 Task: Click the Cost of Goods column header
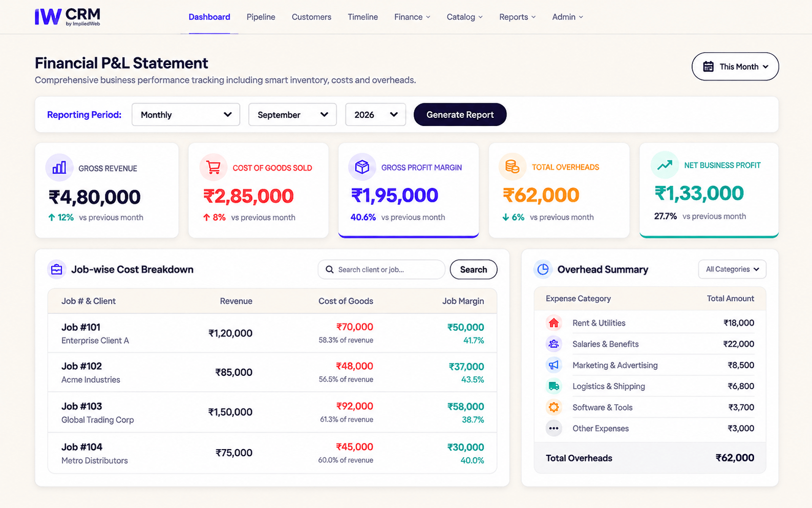346,301
